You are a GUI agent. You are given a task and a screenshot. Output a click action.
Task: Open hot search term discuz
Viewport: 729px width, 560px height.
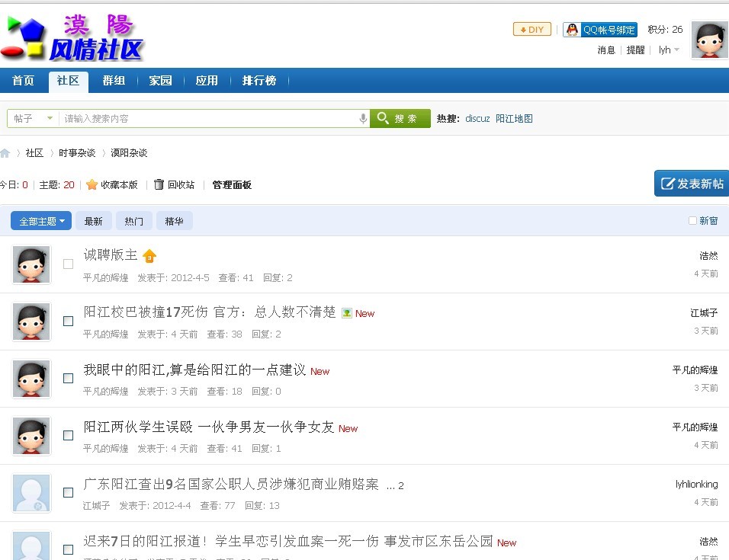(x=477, y=118)
